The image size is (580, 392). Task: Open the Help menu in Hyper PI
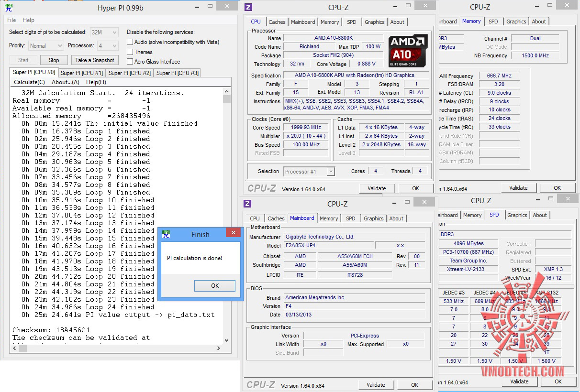(28, 20)
